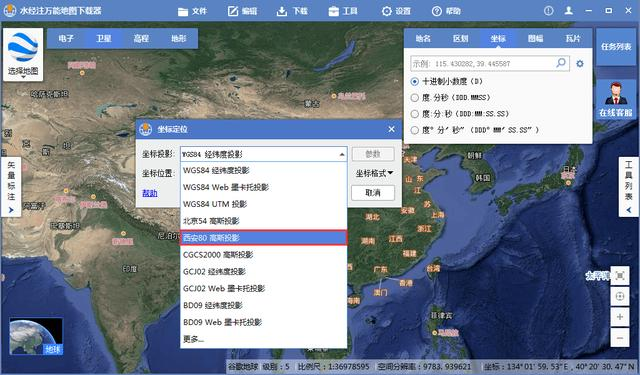
Task: Click the user account icon
Action: (x=568, y=11)
